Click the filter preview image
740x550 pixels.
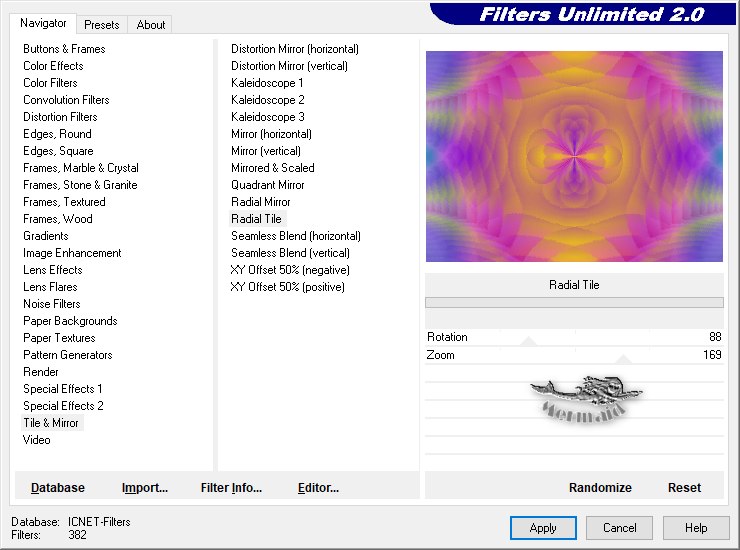[574, 156]
